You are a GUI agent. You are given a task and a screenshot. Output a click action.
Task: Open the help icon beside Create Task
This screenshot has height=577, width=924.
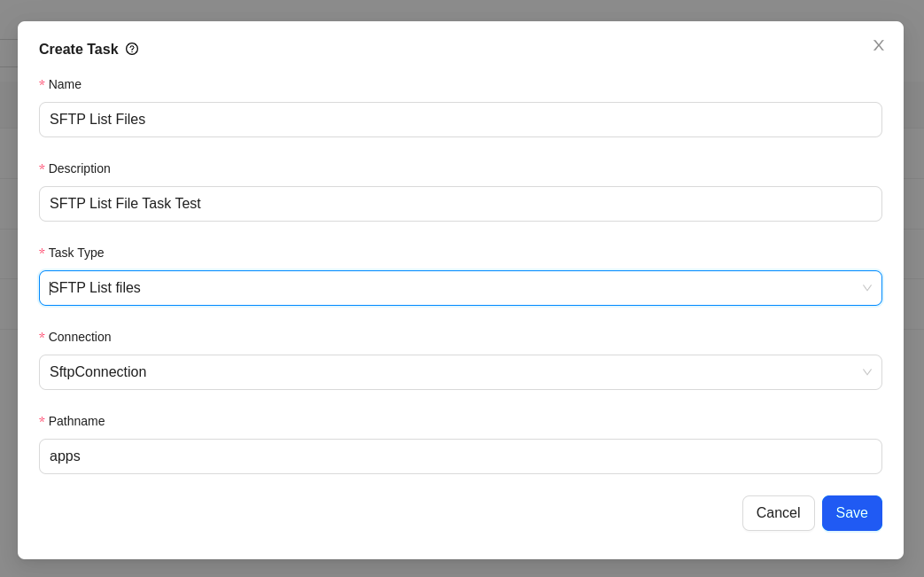click(132, 49)
